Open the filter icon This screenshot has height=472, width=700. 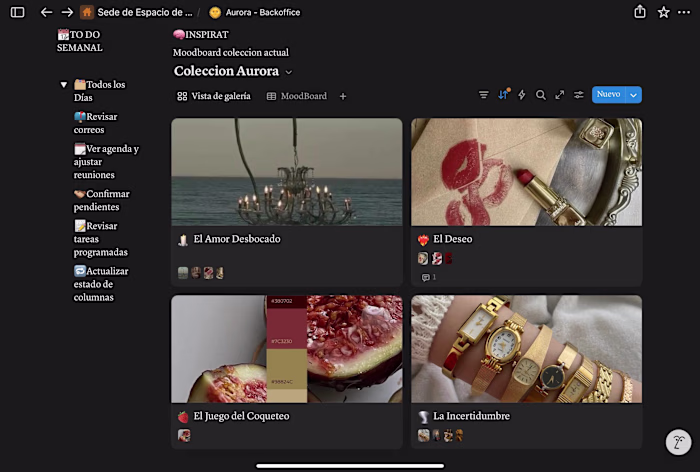(x=483, y=95)
